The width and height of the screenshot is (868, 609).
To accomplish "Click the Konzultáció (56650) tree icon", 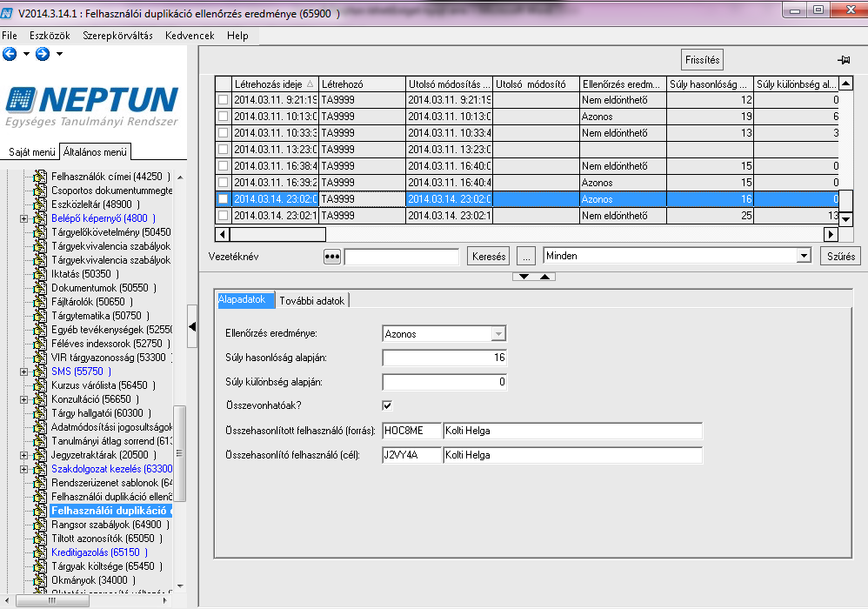I will 40,399.
